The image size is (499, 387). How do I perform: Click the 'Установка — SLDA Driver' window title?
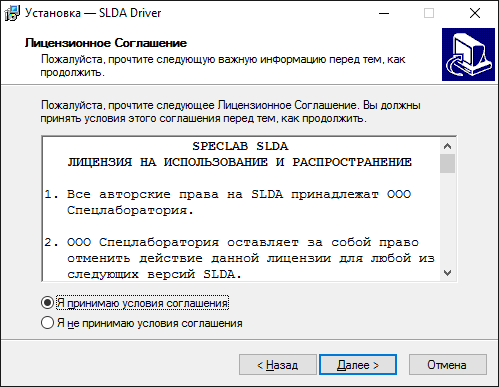[x=93, y=13]
